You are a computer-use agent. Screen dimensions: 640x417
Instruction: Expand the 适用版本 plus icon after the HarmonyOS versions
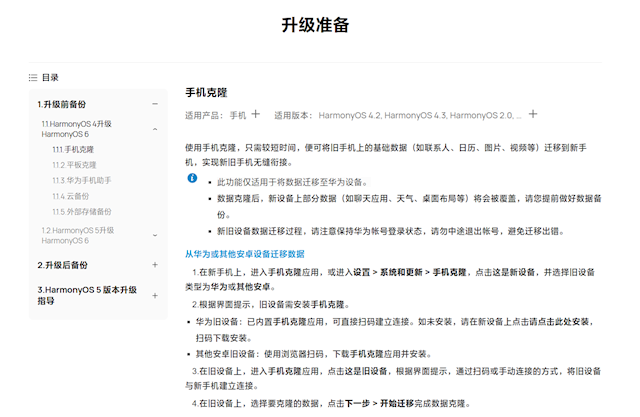pos(533,115)
